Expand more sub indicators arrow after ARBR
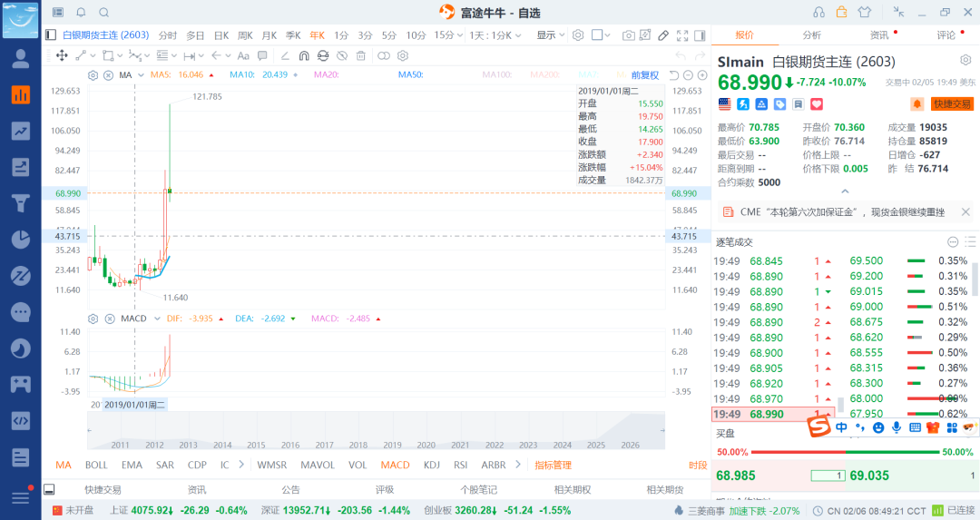 pyautogui.click(x=518, y=465)
